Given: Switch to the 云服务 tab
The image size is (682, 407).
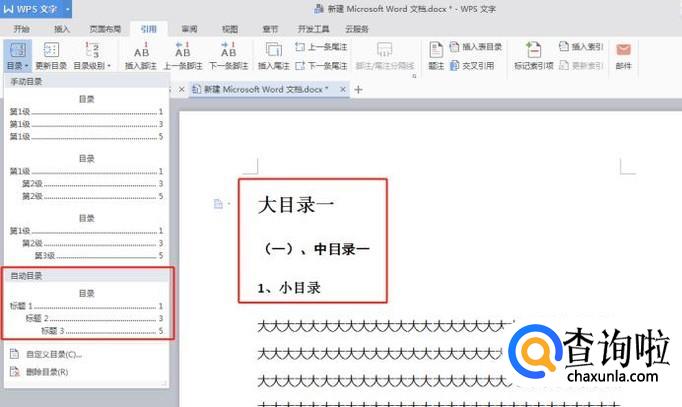Looking at the screenshot, I should [357, 29].
